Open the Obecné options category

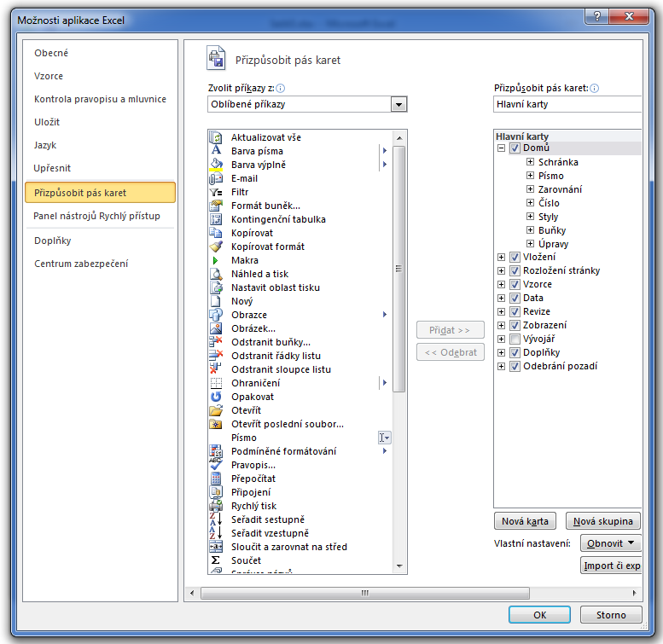click(x=100, y=53)
